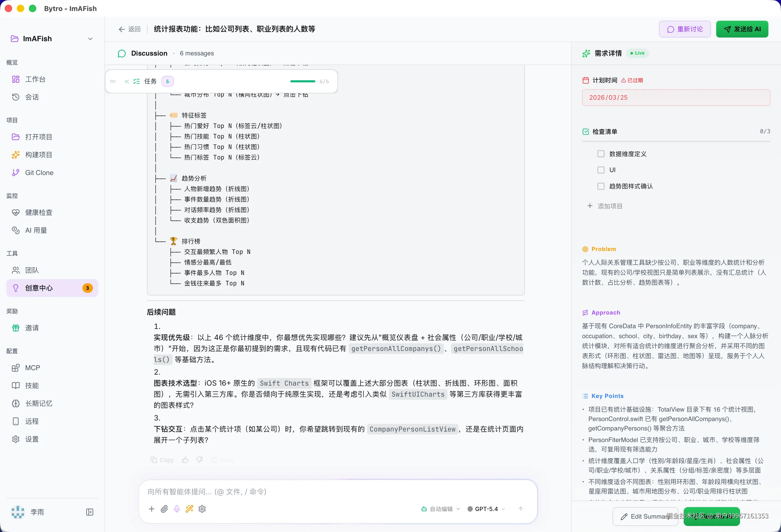
Task: Click the thumbs up feedback icon
Action: coord(185,460)
